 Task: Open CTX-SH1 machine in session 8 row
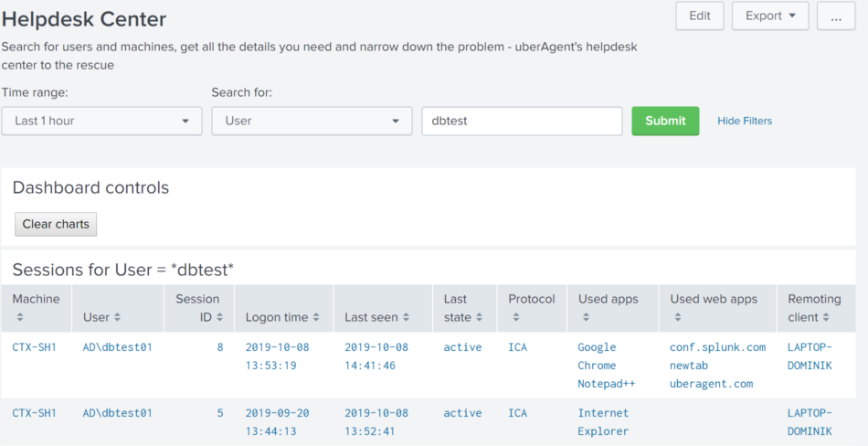pos(34,347)
